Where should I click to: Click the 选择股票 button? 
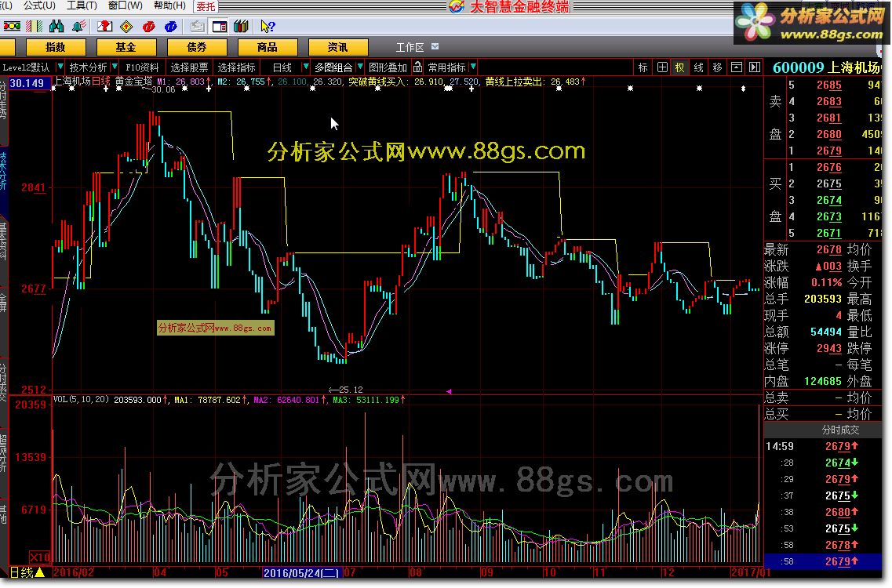[189, 67]
